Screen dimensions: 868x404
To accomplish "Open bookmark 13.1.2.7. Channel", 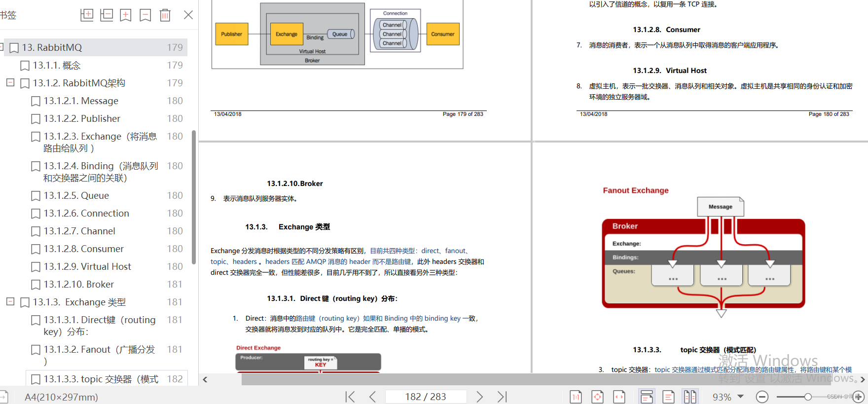I will (x=79, y=231).
